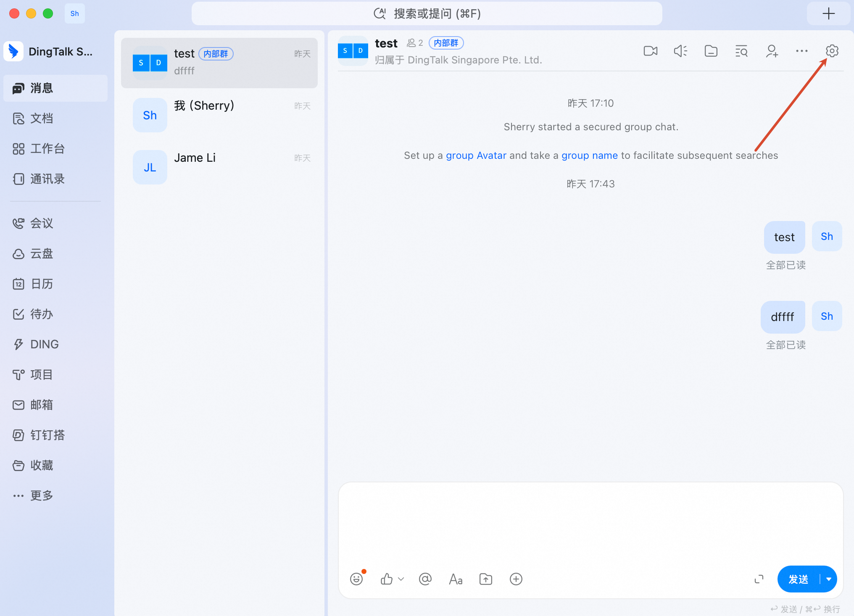Open 钉钉搭 in sidebar
The width and height of the screenshot is (854, 616).
55,435
